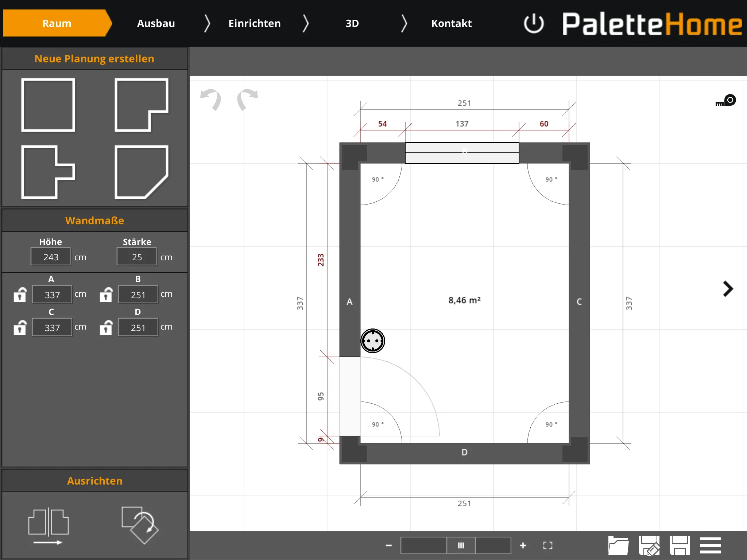This screenshot has height=560, width=747.
Task: Edit the Höhe wall height field
Action: click(51, 257)
